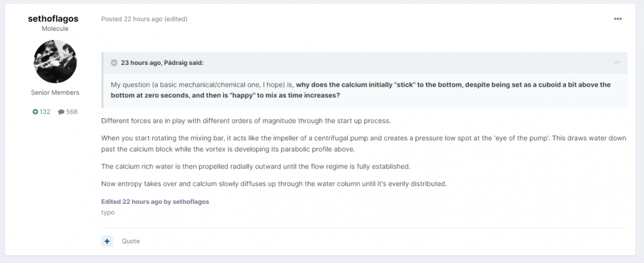Show edit history via the "(edited)" label
The width and height of the screenshot is (644, 263).
pos(176,19)
